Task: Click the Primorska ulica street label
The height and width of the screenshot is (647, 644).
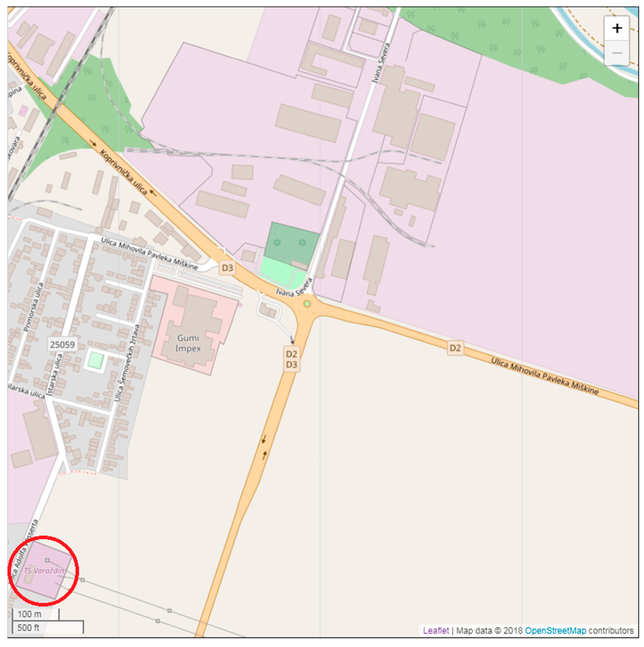Action: point(33,307)
